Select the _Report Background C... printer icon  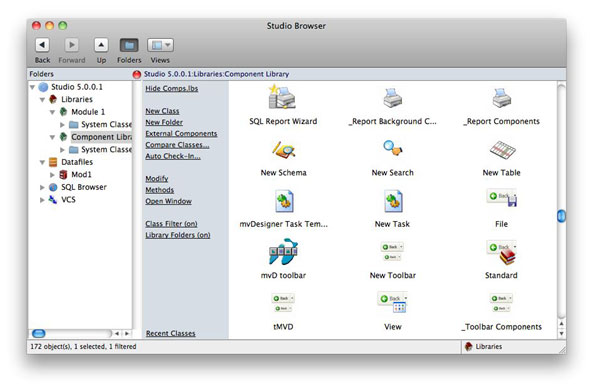[x=392, y=98]
